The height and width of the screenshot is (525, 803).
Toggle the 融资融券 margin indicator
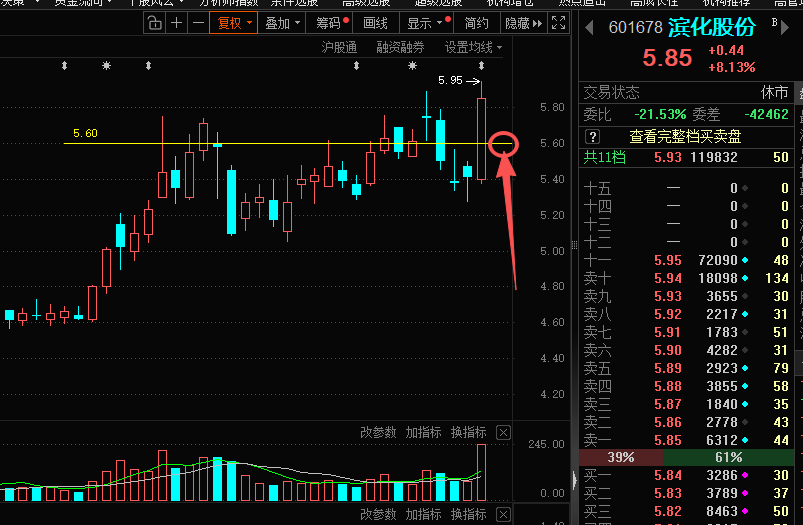pyautogui.click(x=400, y=48)
